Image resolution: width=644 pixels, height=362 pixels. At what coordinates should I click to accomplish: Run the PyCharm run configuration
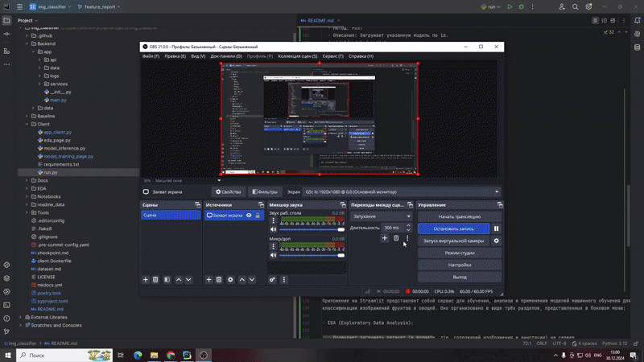[510, 7]
